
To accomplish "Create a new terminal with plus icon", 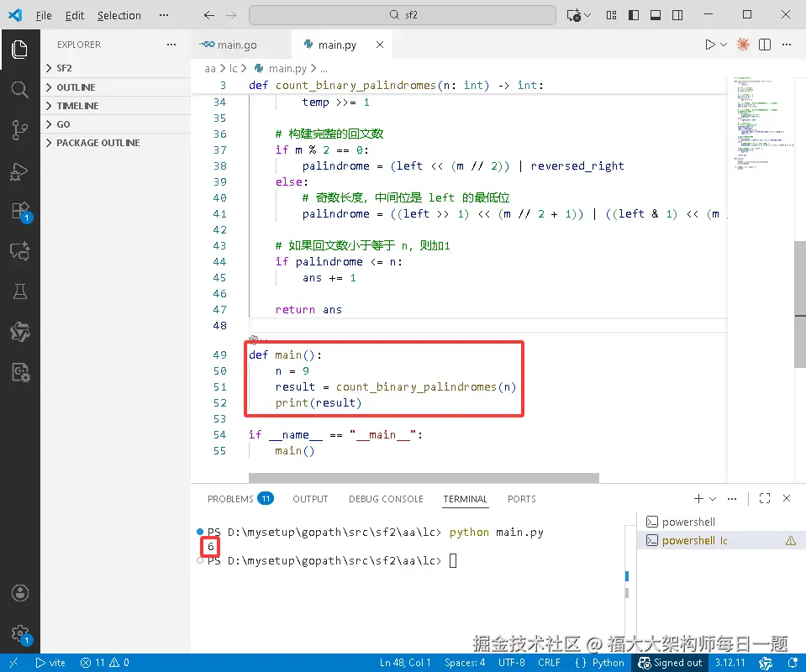I will click(698, 498).
